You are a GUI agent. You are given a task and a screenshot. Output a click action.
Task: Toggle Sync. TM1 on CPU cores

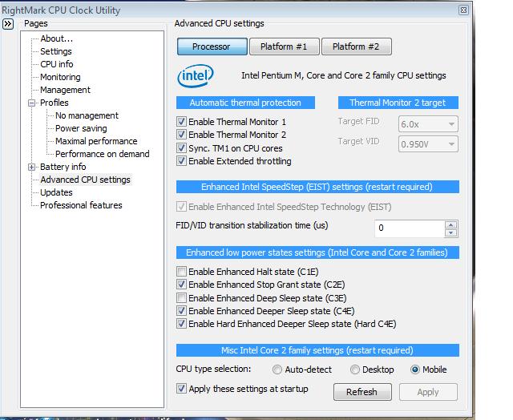(181, 147)
